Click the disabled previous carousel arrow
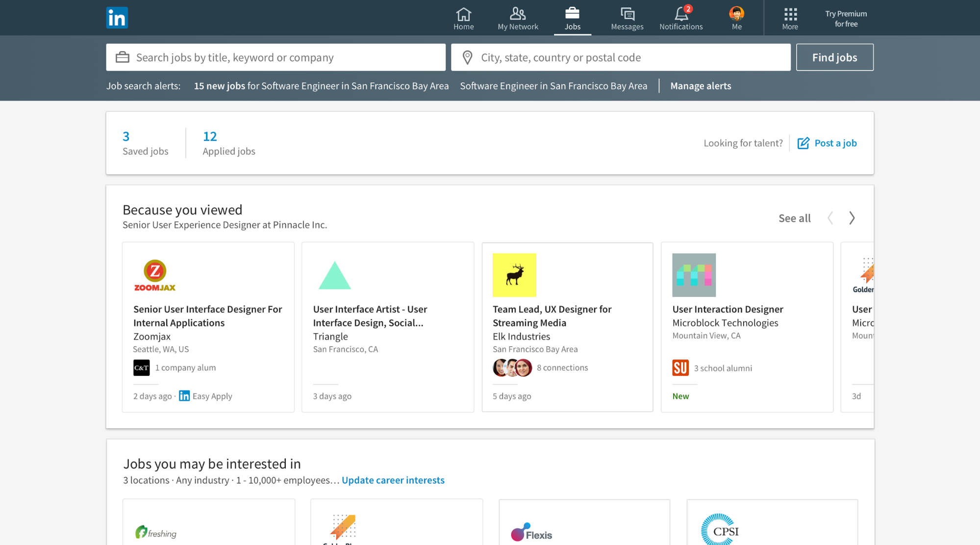 point(831,218)
